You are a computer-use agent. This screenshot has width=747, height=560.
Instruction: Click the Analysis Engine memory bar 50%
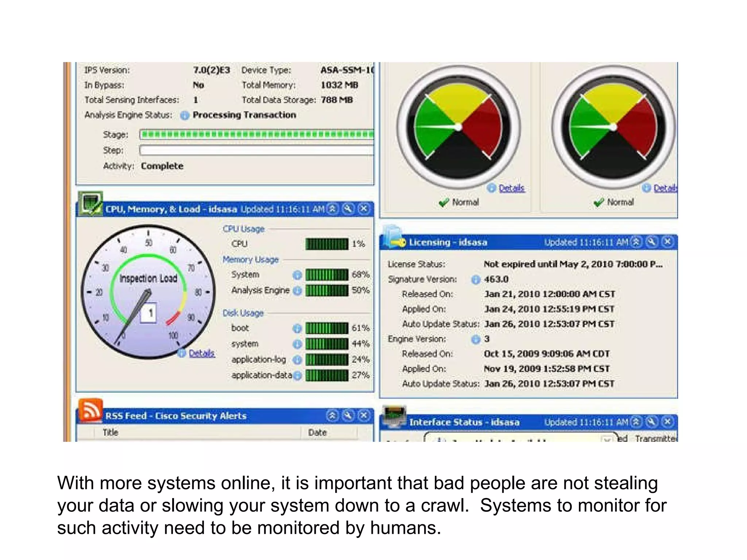(x=327, y=291)
